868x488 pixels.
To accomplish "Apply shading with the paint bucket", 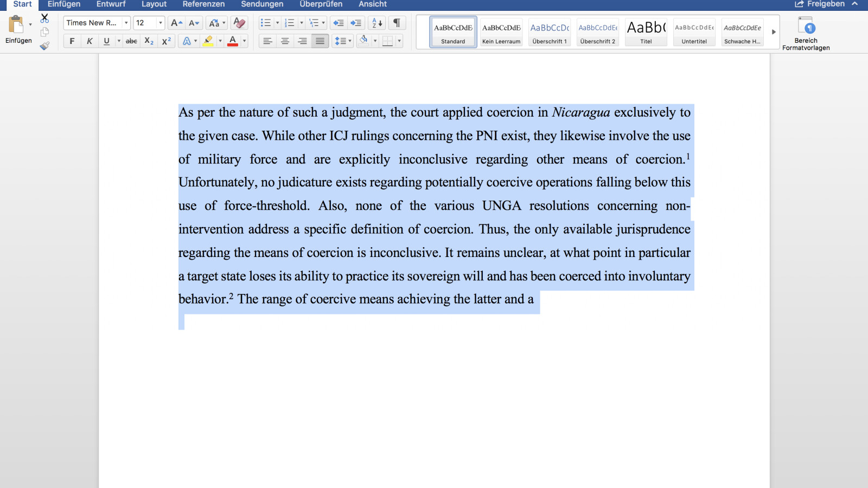I will point(363,41).
